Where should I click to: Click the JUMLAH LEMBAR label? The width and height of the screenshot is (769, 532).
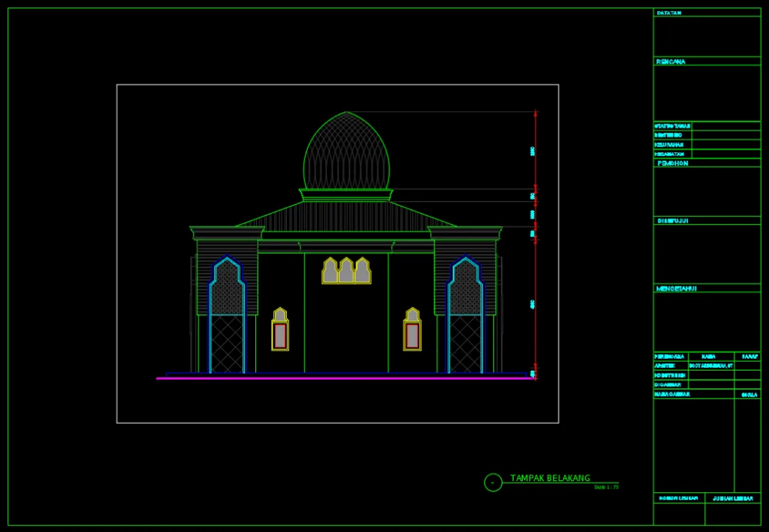(x=733, y=499)
